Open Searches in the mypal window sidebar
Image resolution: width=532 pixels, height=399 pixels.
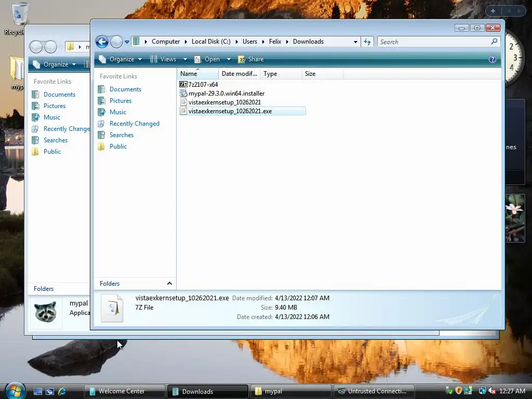(x=55, y=140)
